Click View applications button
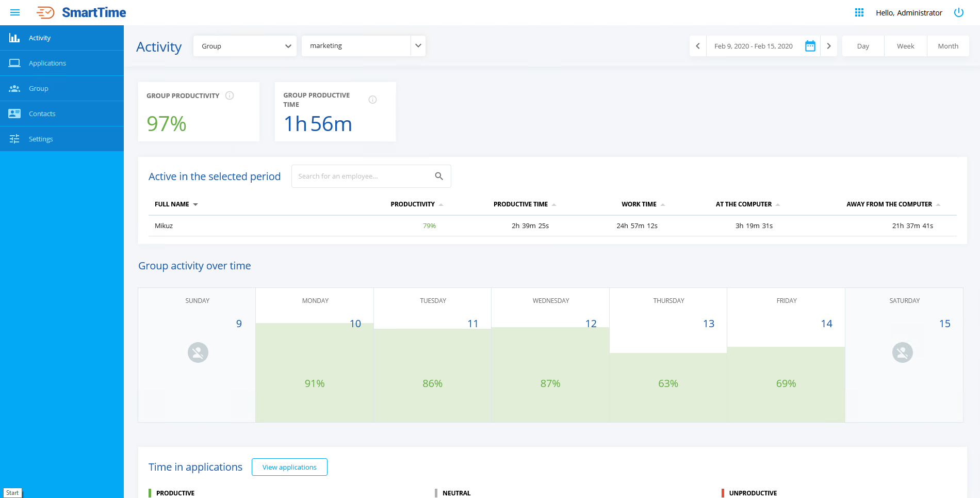This screenshot has height=498, width=980. click(x=289, y=467)
